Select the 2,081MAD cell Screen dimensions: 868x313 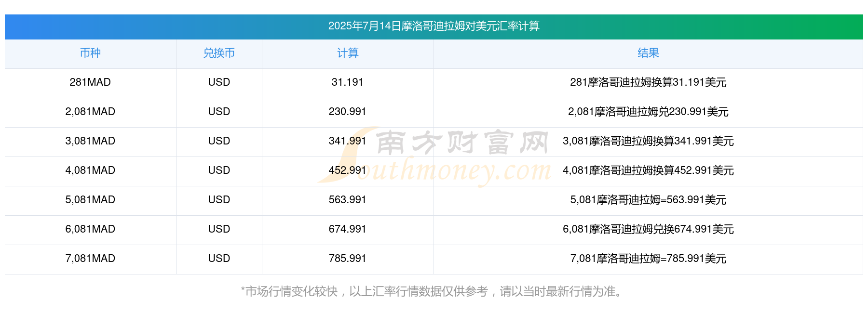click(90, 112)
